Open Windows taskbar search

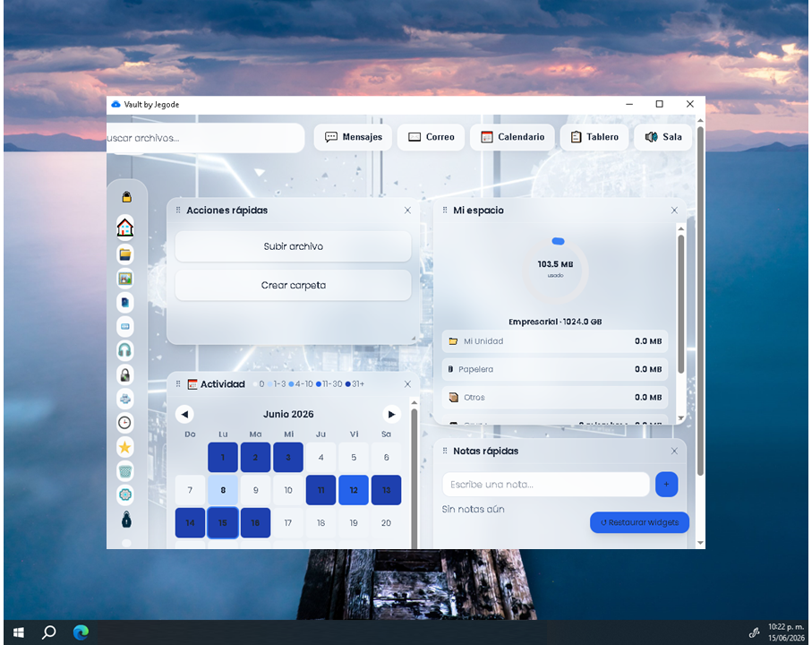(49, 632)
